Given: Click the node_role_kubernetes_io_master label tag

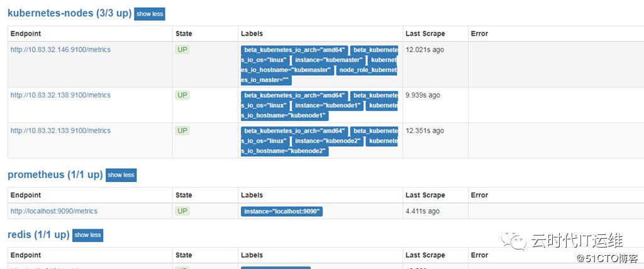Looking at the screenshot, I should 368,70.
